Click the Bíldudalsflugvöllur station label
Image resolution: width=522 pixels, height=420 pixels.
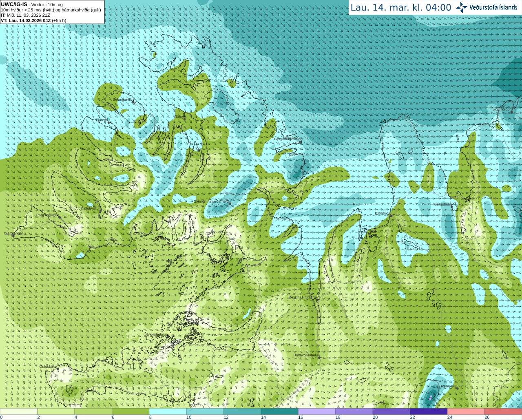[x=85, y=208]
